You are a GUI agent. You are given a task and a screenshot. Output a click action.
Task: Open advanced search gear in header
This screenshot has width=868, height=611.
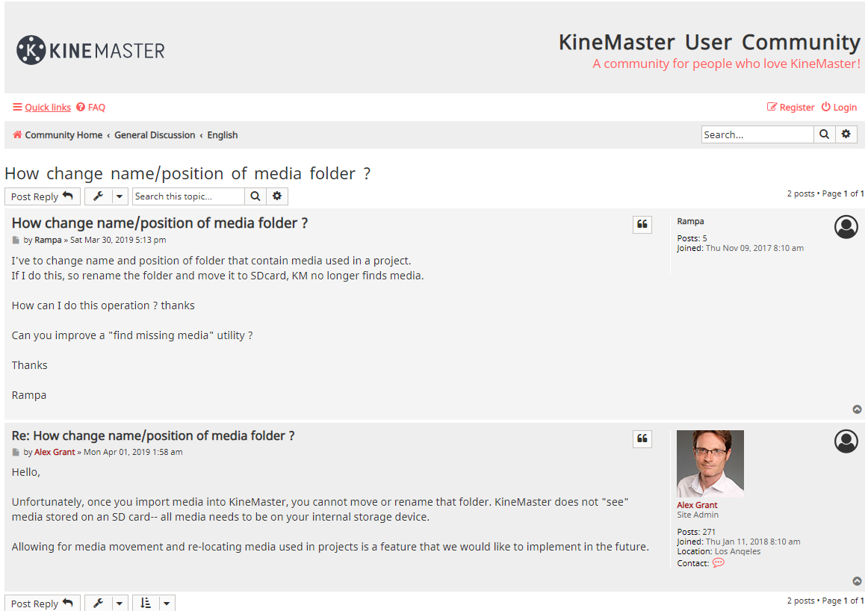(846, 134)
